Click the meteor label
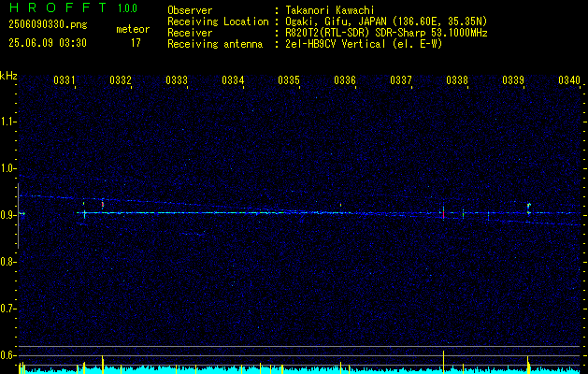Image resolution: width=588 pixels, height=374 pixels. [x=133, y=29]
